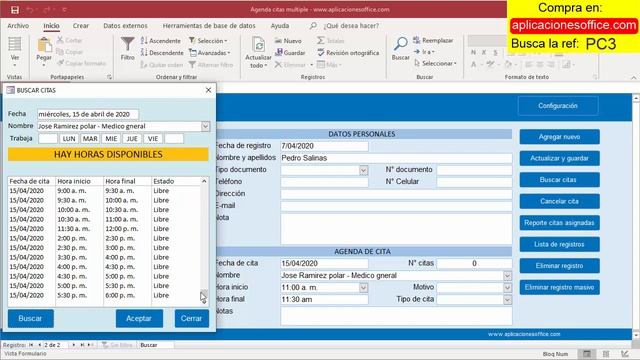Sort records with Ascendente
640x360 pixels.
(x=160, y=40)
